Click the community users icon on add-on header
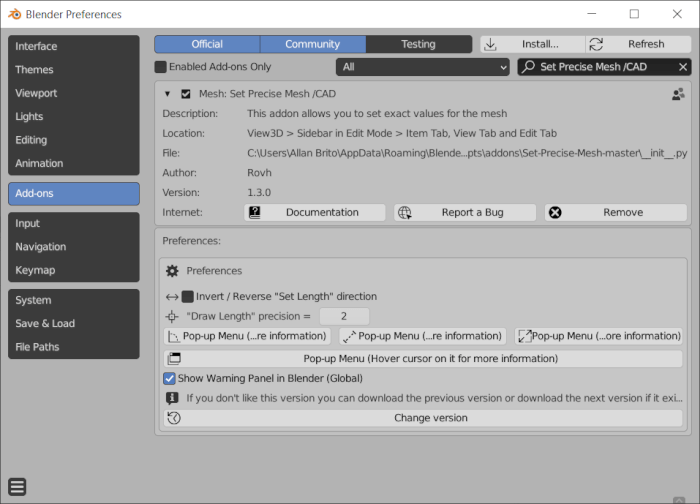 point(678,94)
